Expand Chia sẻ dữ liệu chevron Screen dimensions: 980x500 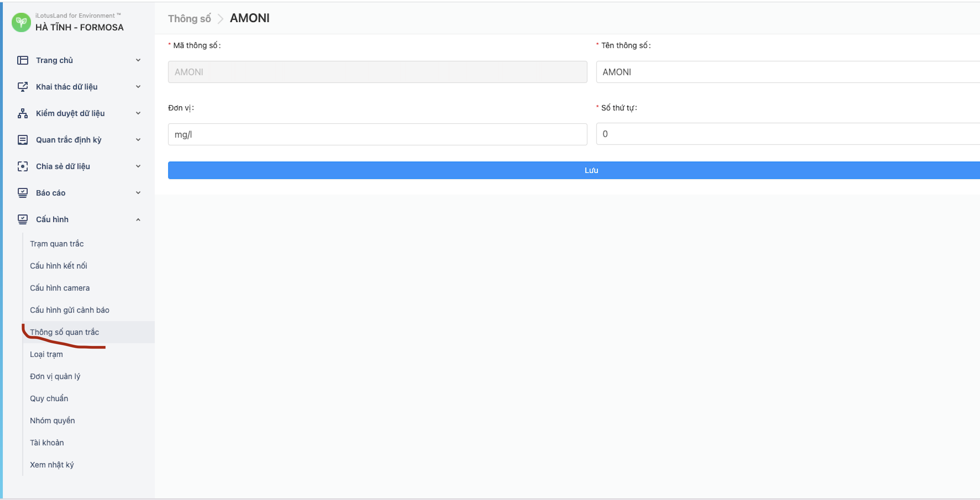(138, 166)
